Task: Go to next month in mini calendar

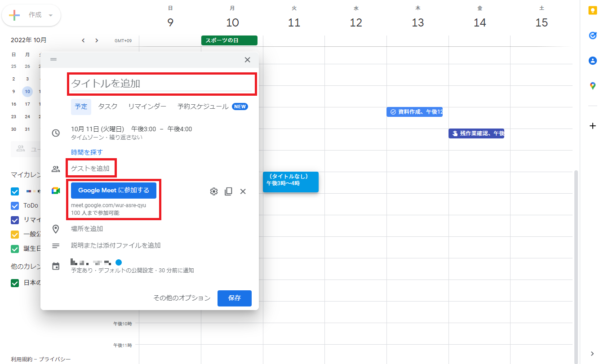Action: click(x=97, y=40)
